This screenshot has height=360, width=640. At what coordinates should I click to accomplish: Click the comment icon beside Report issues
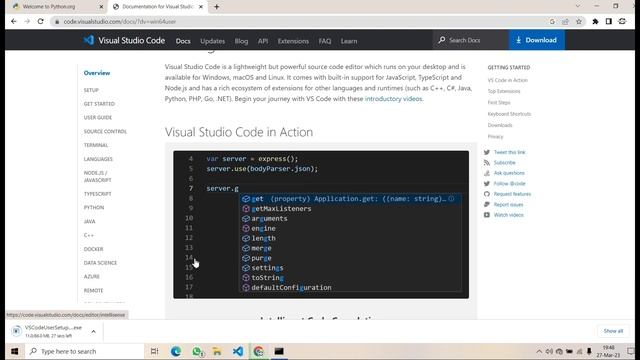[x=487, y=204]
